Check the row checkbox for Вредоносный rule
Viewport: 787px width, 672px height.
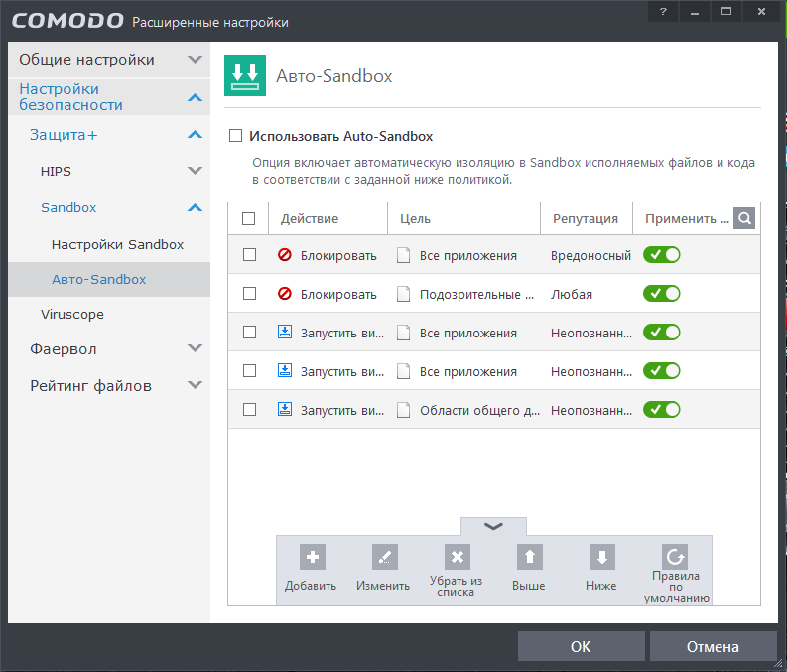pyautogui.click(x=249, y=255)
